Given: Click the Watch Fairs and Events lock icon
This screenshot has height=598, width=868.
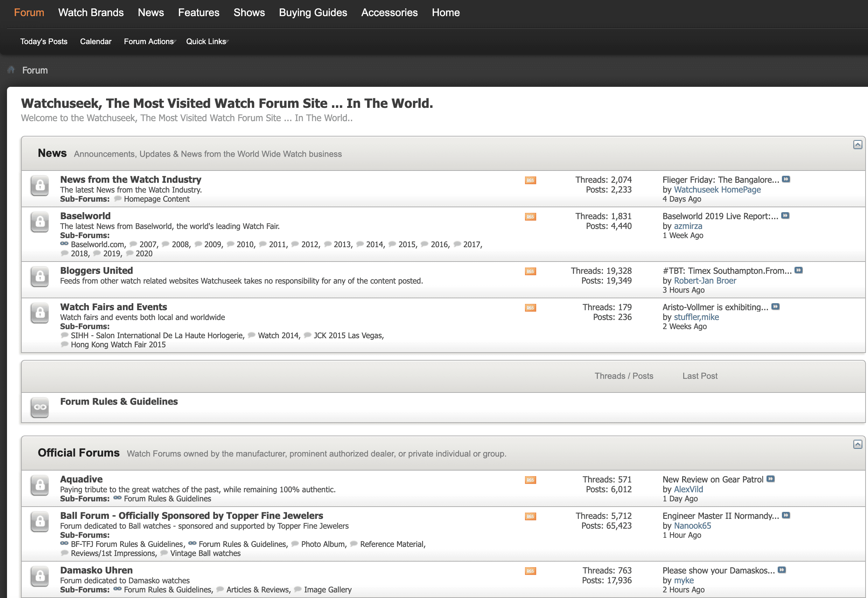Looking at the screenshot, I should click(x=40, y=313).
